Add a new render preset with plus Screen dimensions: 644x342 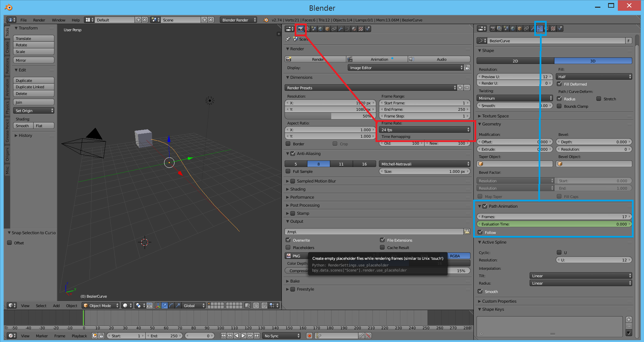460,88
